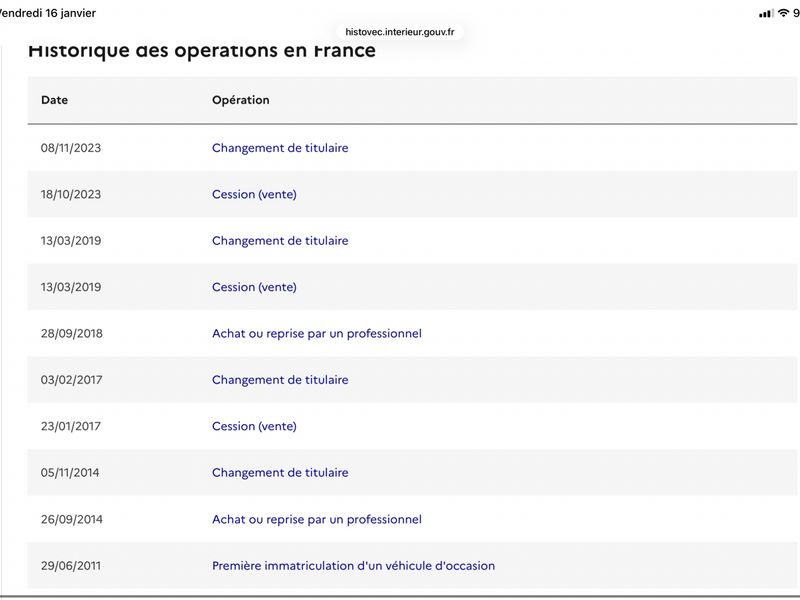
Task: Open Changement de titulaire from 08/11/2023
Action: (x=280, y=148)
